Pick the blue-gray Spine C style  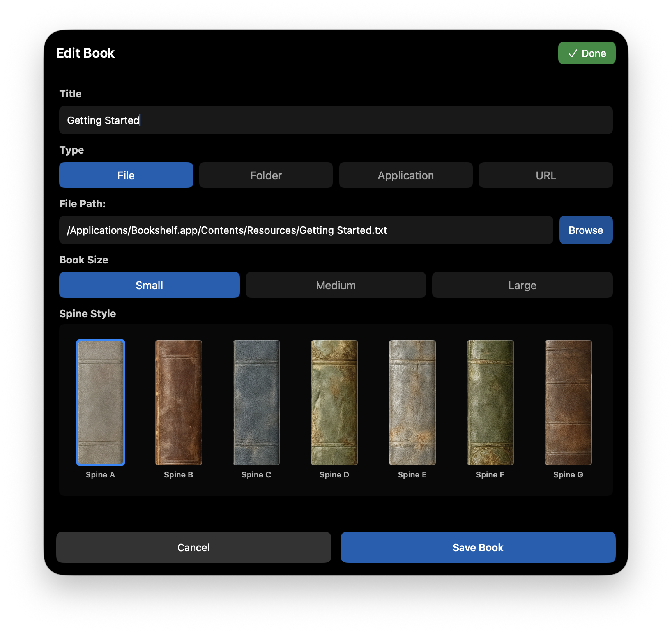click(256, 402)
